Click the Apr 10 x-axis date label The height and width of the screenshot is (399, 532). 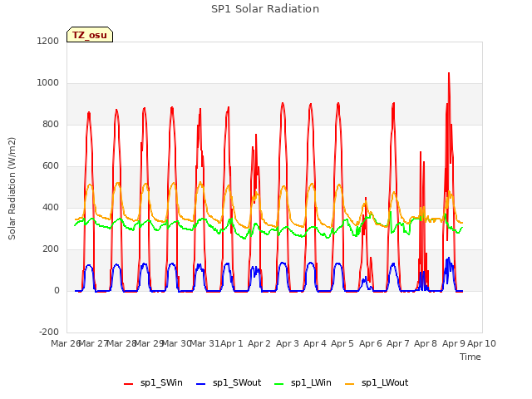tap(481, 343)
